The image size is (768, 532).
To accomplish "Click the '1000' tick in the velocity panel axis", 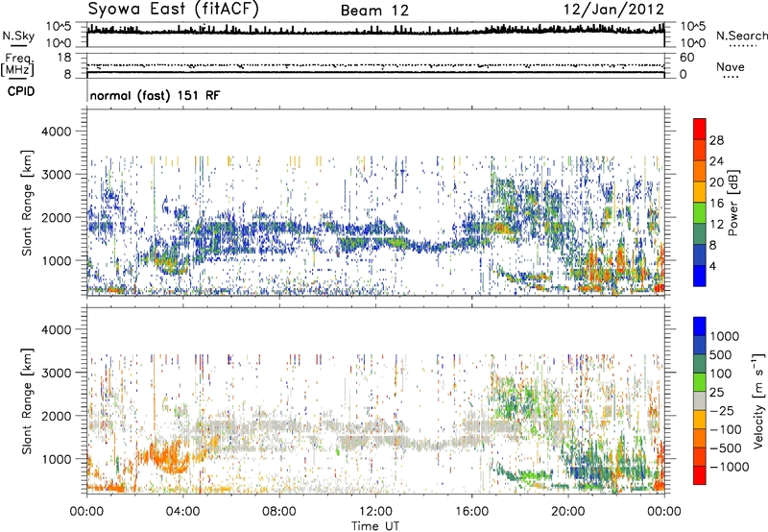I will point(57,459).
